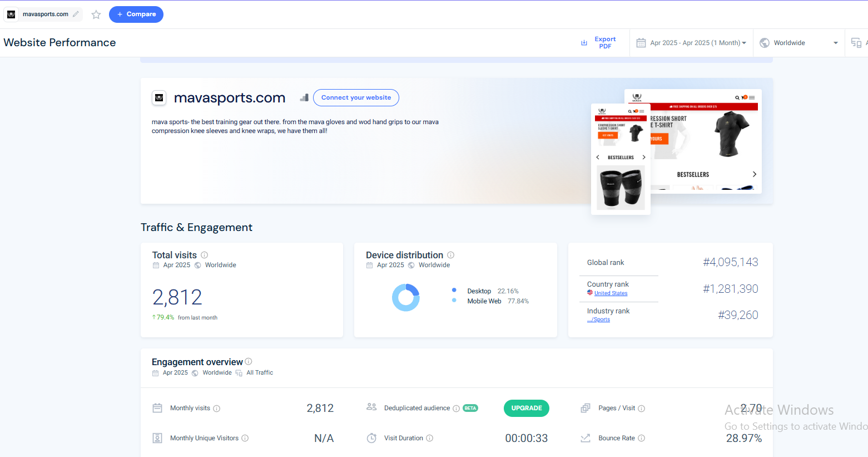Show info tooltip for Device distribution
This screenshot has height=457, width=868.
[x=451, y=255]
